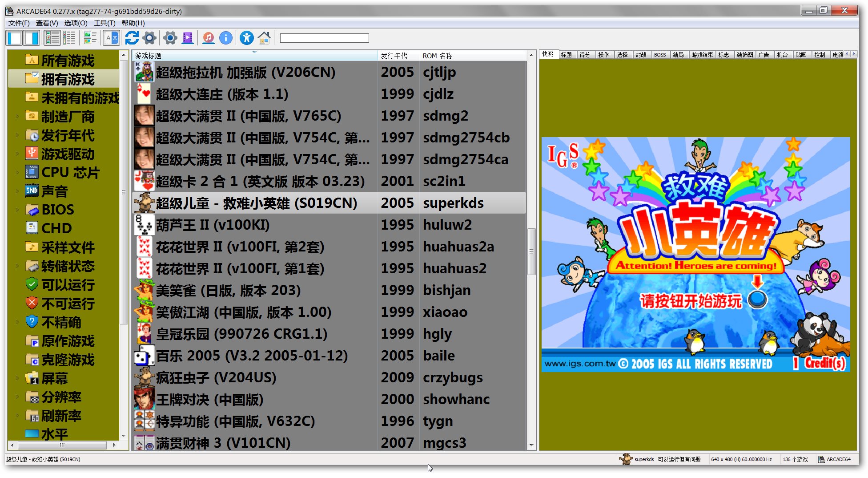Expand the CPU 芯片 tree node
Image resolution: width=868 pixels, height=478 pixels.
click(x=17, y=172)
